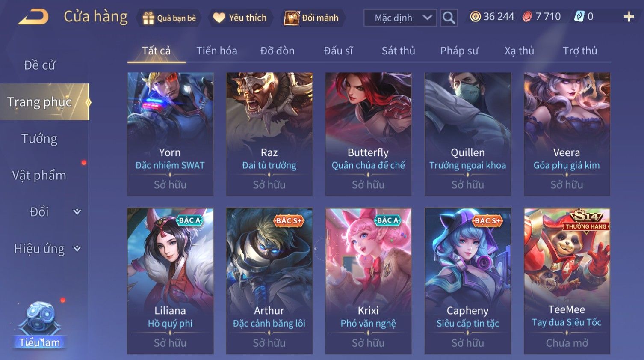Switch to the Tiến hóa tab
The height and width of the screenshot is (360, 644).
216,51
